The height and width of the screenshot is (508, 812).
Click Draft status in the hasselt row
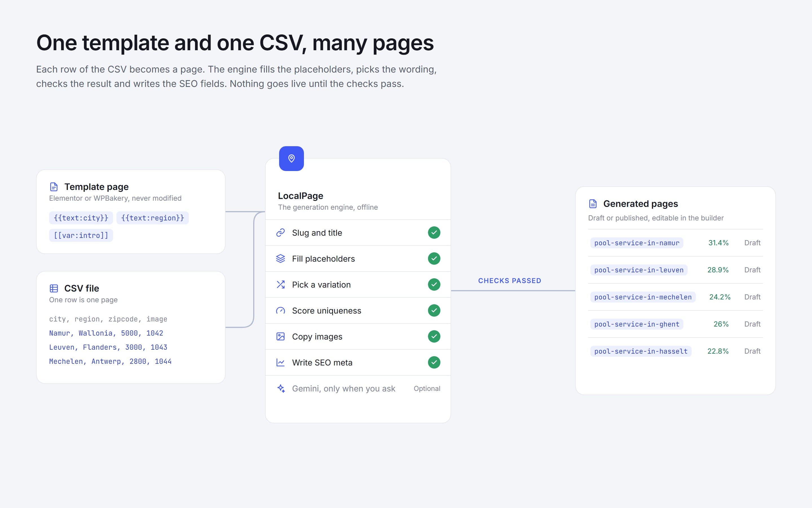pos(752,351)
